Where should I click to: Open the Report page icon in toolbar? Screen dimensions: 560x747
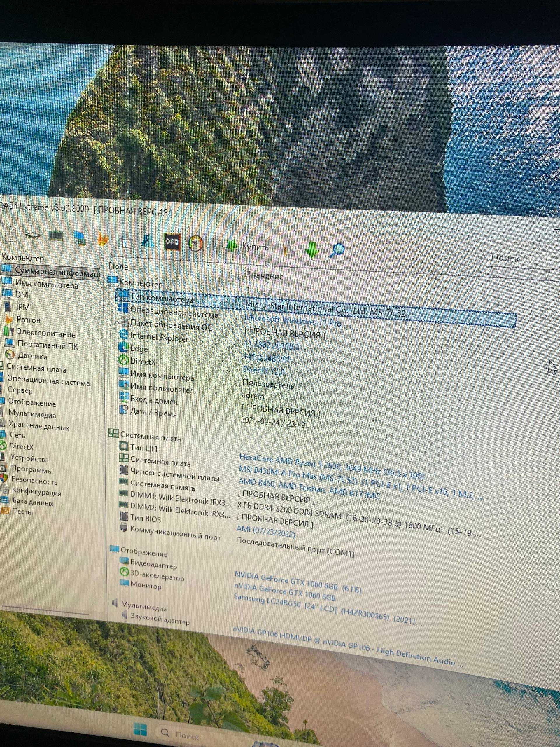[x=10, y=233]
